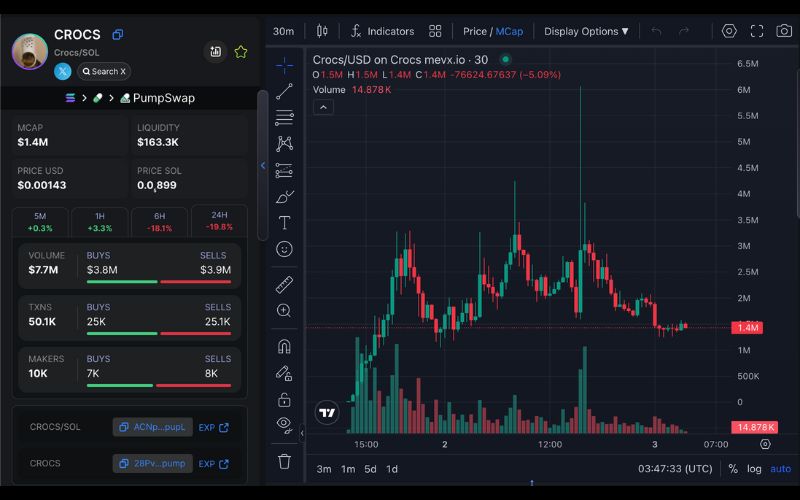The width and height of the screenshot is (800, 500).
Task: Select the 6H change tab
Action: tap(159, 221)
